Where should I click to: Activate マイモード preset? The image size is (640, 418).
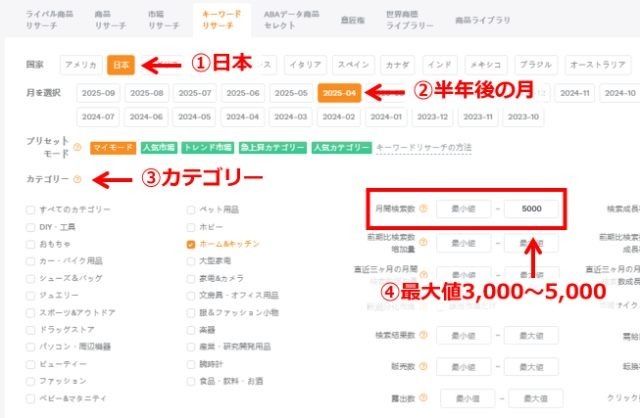[113, 147]
